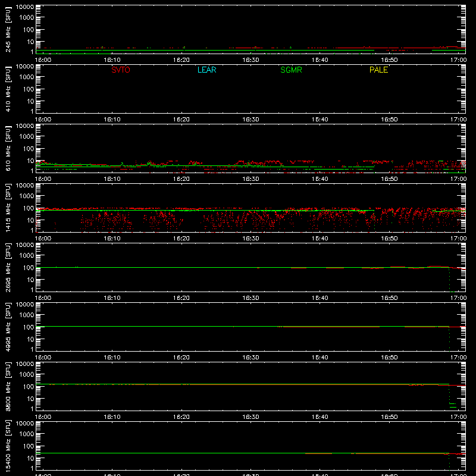Click the 10 y-tick on 15400 MHz panel

pyautogui.click(x=30, y=458)
